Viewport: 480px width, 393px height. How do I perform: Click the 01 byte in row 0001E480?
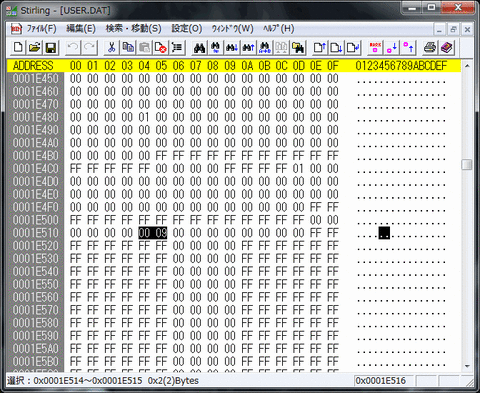[144, 117]
